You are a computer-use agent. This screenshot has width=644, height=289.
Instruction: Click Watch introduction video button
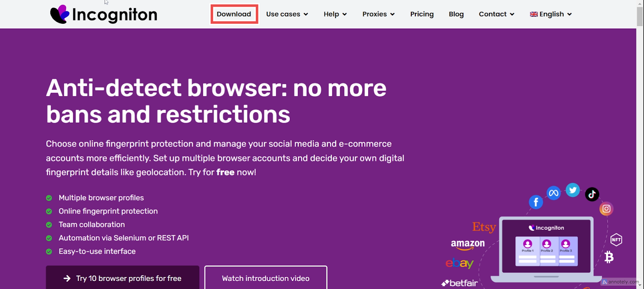(266, 277)
